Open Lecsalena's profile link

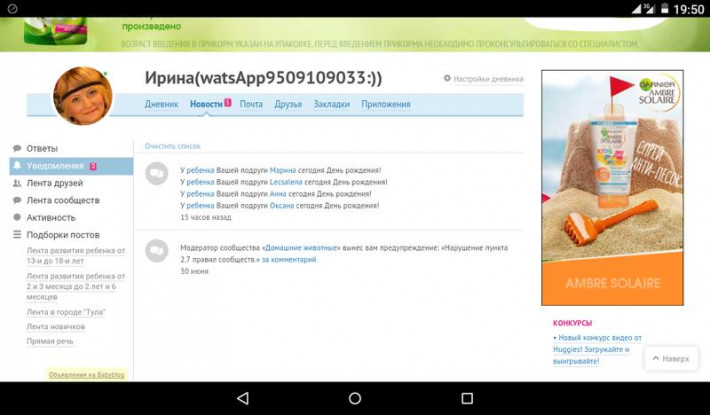click(x=286, y=182)
